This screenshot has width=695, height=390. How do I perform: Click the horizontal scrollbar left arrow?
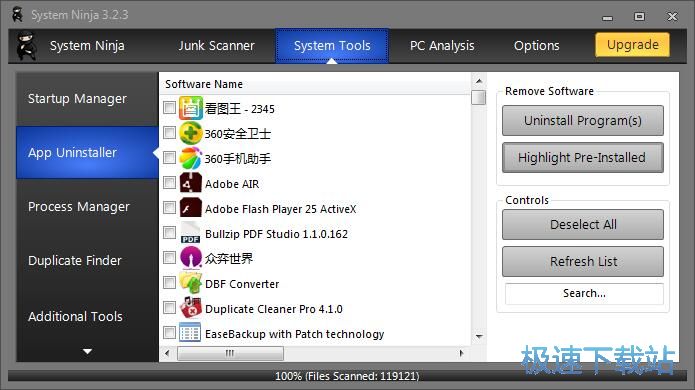click(167, 353)
